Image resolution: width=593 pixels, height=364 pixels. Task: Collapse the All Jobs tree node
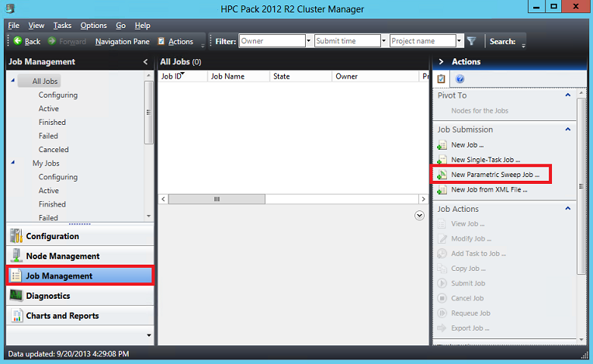pyautogui.click(x=13, y=80)
